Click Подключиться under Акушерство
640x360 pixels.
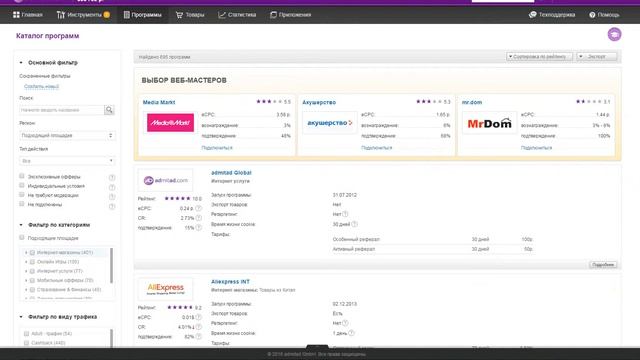point(376,148)
